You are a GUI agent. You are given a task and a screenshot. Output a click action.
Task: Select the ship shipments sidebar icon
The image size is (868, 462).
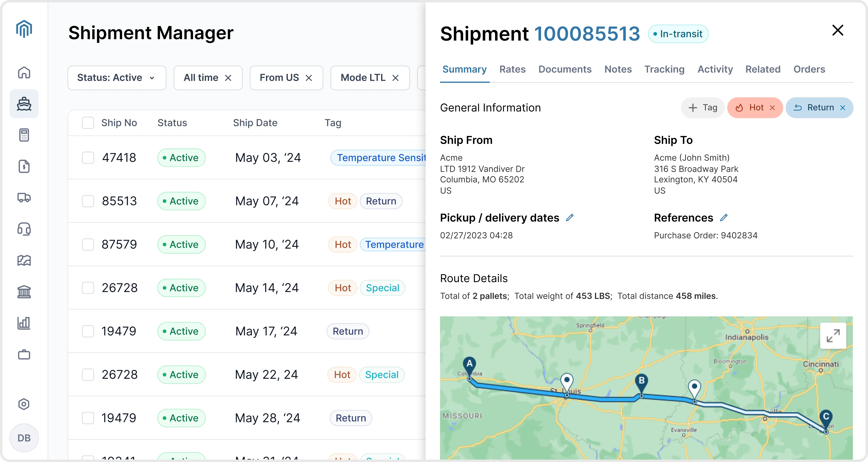click(24, 104)
